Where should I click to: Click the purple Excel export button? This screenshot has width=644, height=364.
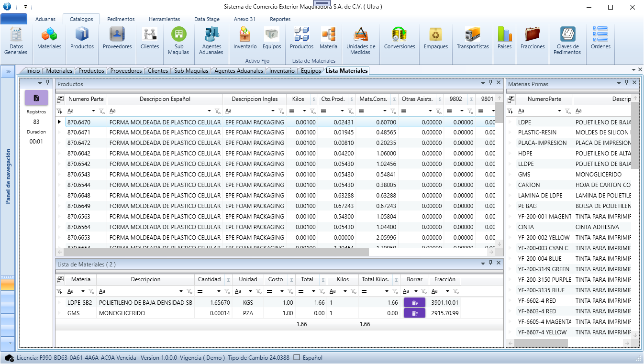36,98
